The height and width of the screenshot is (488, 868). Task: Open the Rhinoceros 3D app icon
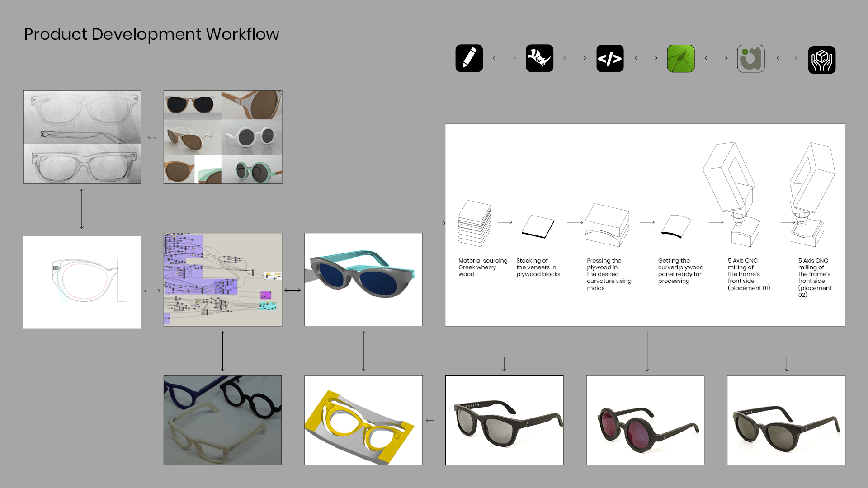539,58
